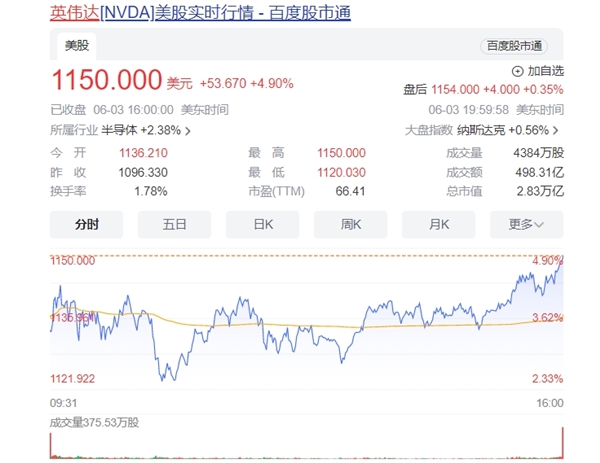Click the 1121.922 chart axis label
This screenshot has width=600, height=463.
72,379
